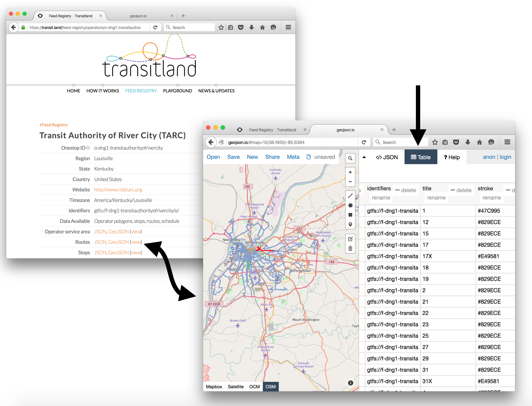Open the map info attribution icon

pos(350,383)
